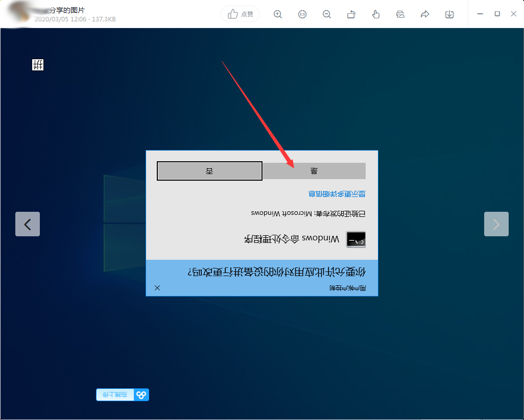This screenshot has width=524, height=420.
Task: Click the zoom in magnifier icon
Action: (x=278, y=14)
